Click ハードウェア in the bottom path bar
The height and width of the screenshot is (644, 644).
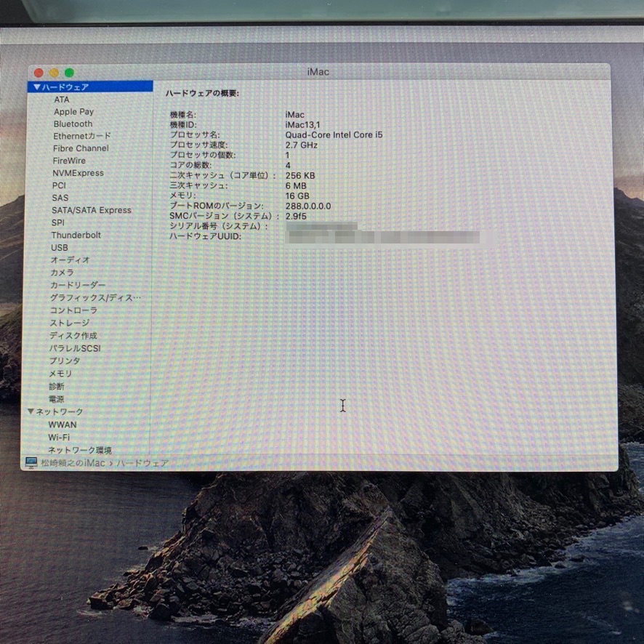[x=142, y=463]
